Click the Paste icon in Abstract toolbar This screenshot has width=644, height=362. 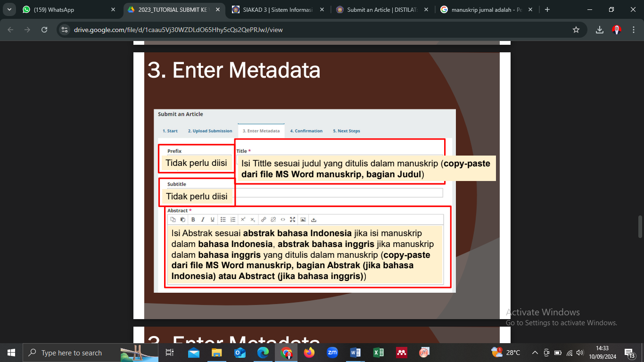[x=183, y=220]
